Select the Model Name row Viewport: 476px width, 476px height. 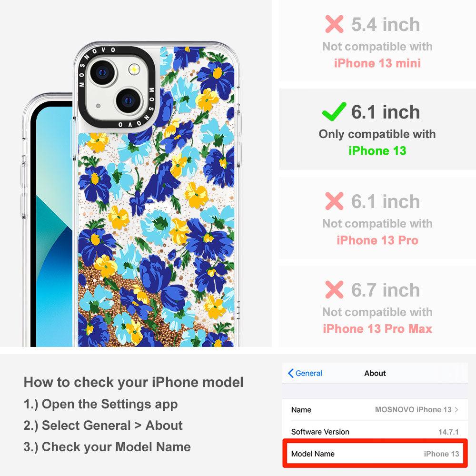pyautogui.click(x=375, y=454)
